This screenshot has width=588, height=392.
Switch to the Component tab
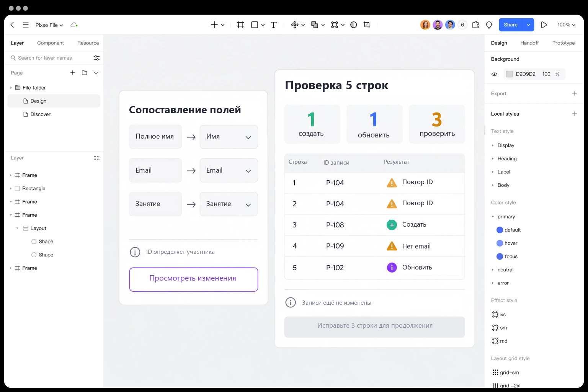click(x=51, y=43)
